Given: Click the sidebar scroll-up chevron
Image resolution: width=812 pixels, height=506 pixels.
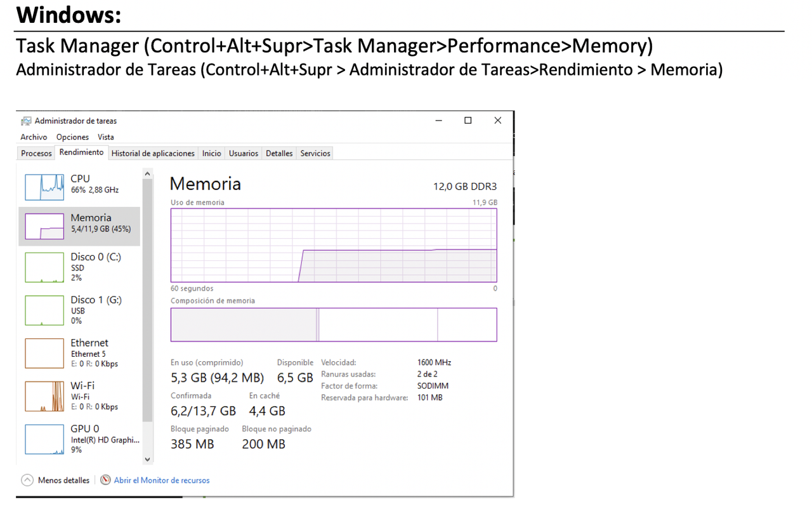Looking at the screenshot, I should [x=147, y=172].
